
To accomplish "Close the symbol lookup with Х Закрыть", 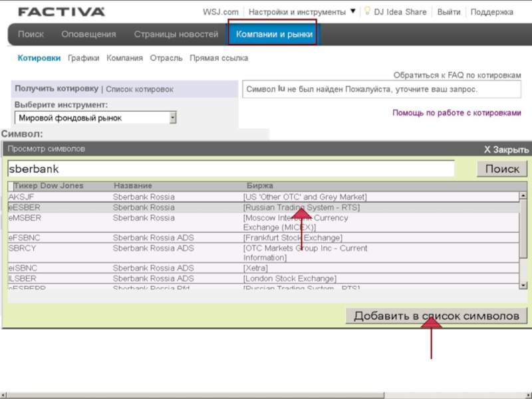I will tap(506, 150).
